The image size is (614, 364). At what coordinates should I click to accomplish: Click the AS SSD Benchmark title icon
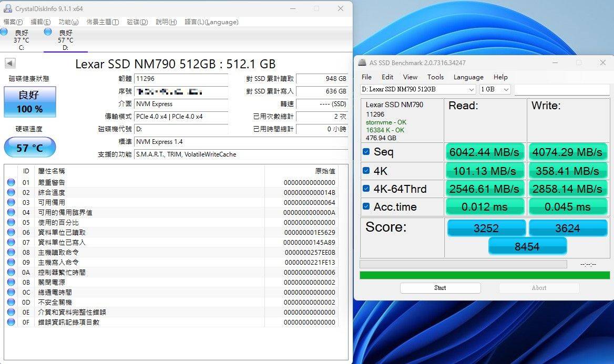[x=362, y=63]
